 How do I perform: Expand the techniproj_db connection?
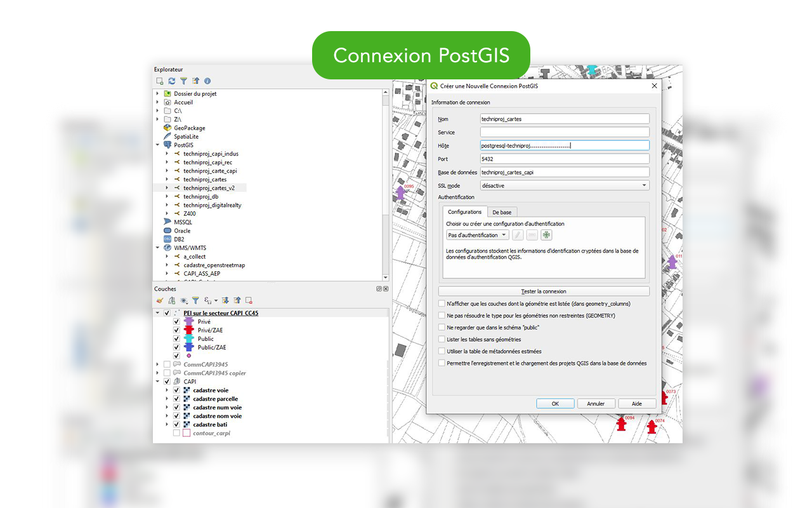click(x=167, y=197)
